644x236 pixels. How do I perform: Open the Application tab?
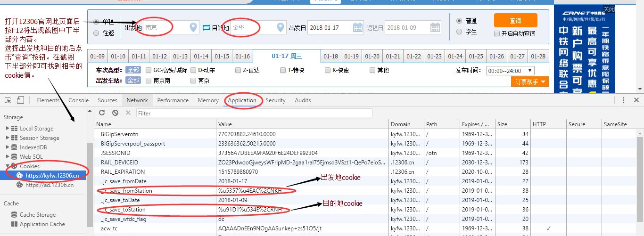242,100
